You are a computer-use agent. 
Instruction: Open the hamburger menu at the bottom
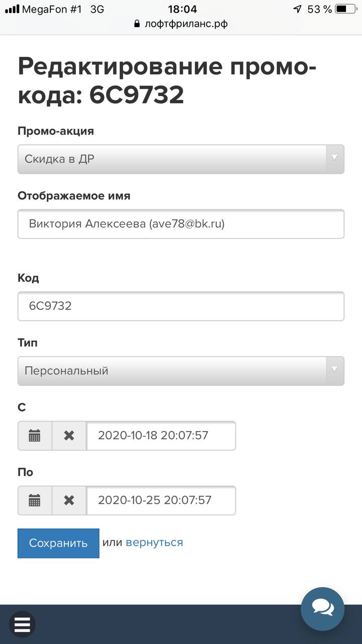22,624
